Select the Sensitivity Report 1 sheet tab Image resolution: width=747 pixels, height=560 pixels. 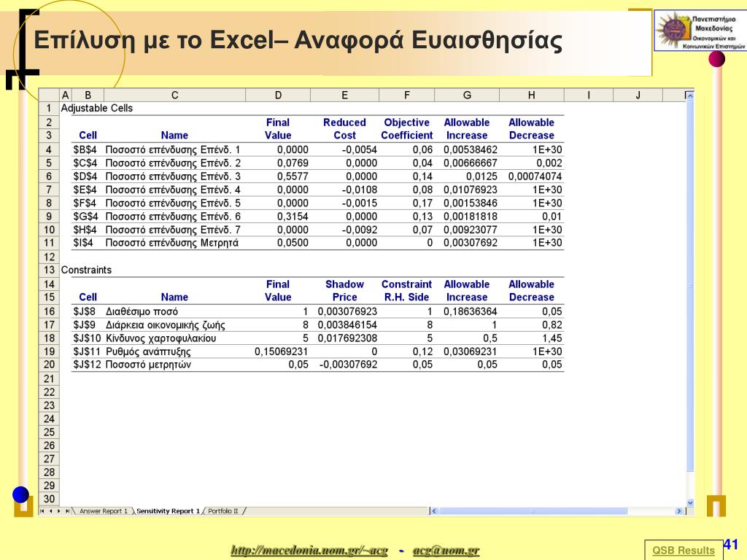(x=168, y=511)
